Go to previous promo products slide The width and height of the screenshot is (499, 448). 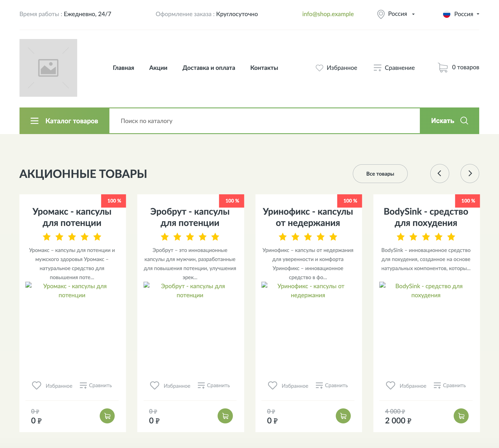[x=440, y=173]
